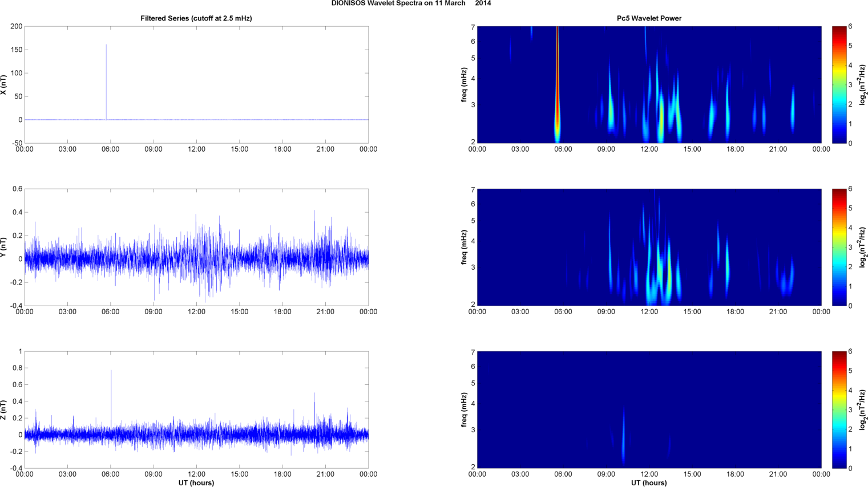
Task: Click 'UT (hours)' label under the Z wavelet spectrogram
Action: [x=649, y=483]
